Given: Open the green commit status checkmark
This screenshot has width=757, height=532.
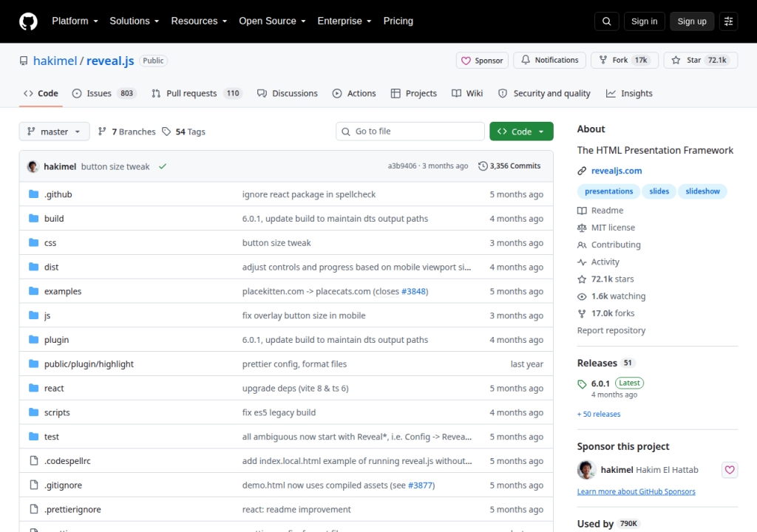Looking at the screenshot, I should pyautogui.click(x=163, y=166).
